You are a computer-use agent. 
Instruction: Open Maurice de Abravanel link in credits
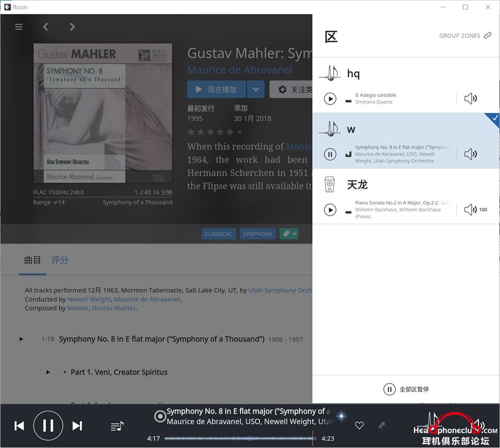click(x=147, y=299)
